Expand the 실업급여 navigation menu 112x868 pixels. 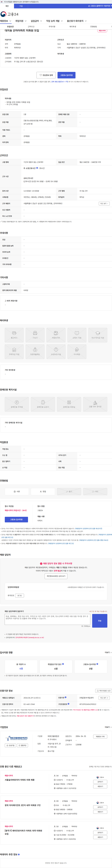(36, 21)
